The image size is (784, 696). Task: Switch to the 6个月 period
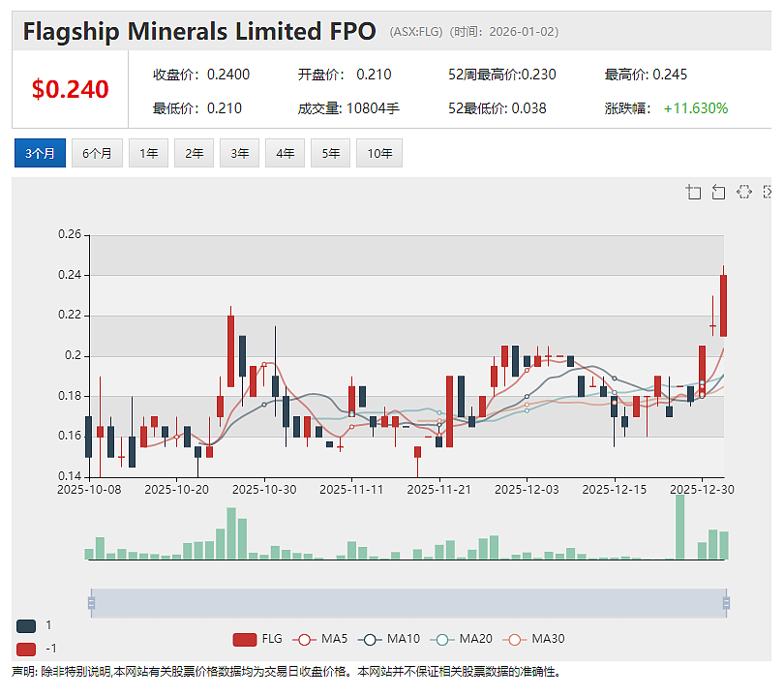pos(97,153)
